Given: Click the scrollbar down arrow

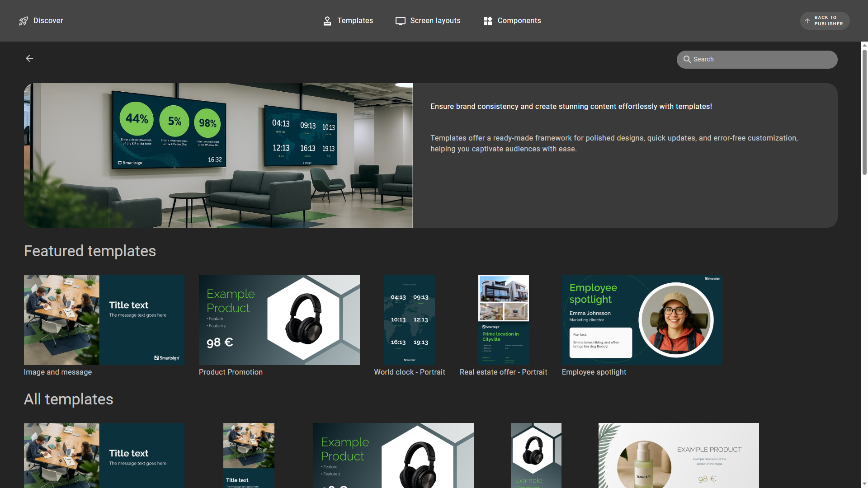Looking at the screenshot, I should [864, 484].
